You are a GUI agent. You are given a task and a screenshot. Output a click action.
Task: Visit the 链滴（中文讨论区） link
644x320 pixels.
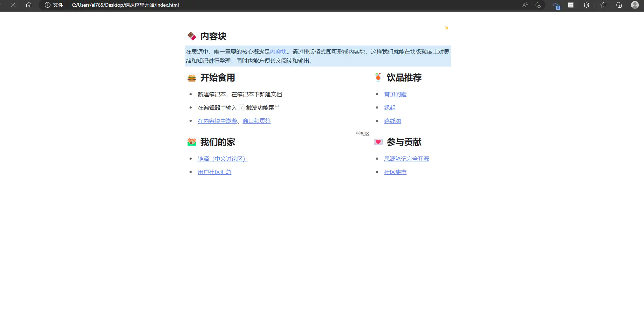pyautogui.click(x=223, y=159)
